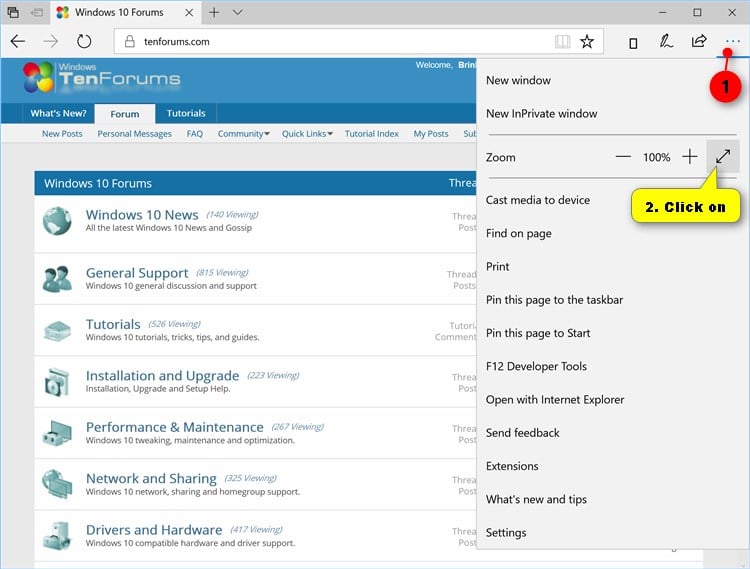Select Send feedback
This screenshot has width=750, height=569.
tap(522, 433)
